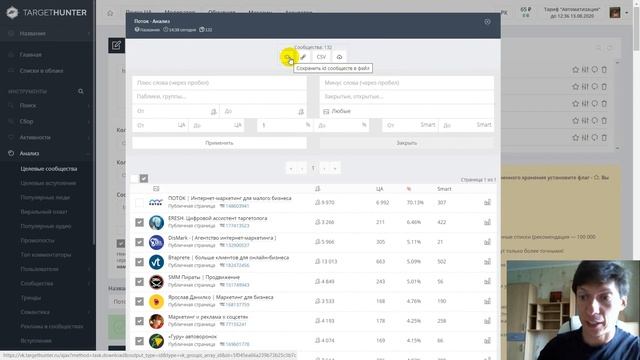The image size is (640, 360).
Task: Click the first star icon in the background task list
Action: pyautogui.click(x=576, y=70)
